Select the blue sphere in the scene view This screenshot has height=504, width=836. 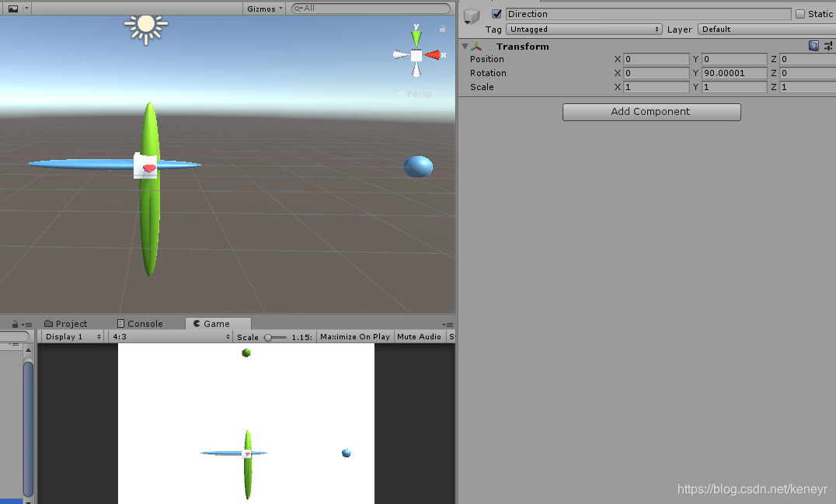pos(417,167)
